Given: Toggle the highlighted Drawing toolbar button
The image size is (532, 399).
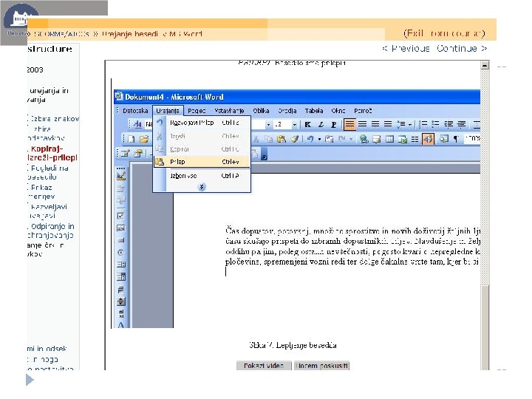Looking at the screenshot, I should pos(428,139).
